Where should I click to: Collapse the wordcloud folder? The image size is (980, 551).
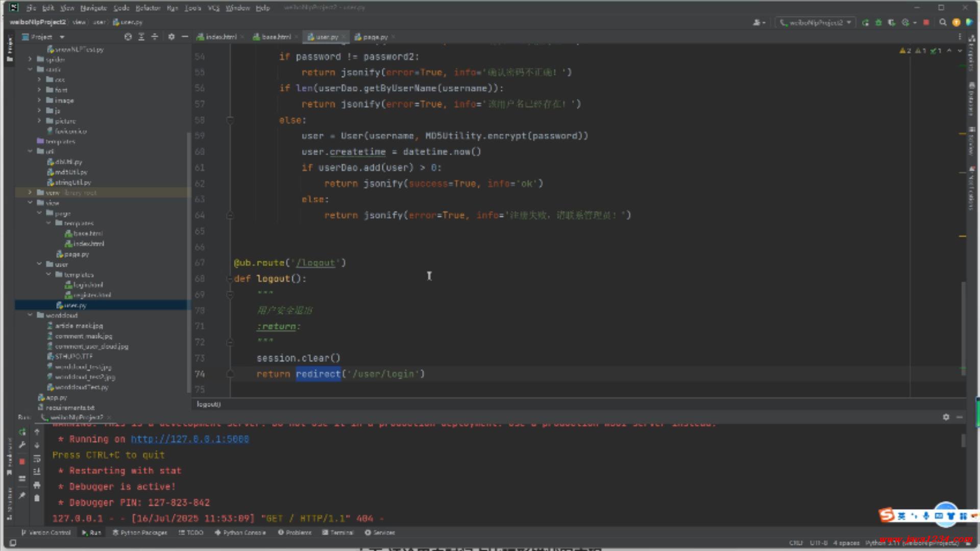(x=30, y=315)
